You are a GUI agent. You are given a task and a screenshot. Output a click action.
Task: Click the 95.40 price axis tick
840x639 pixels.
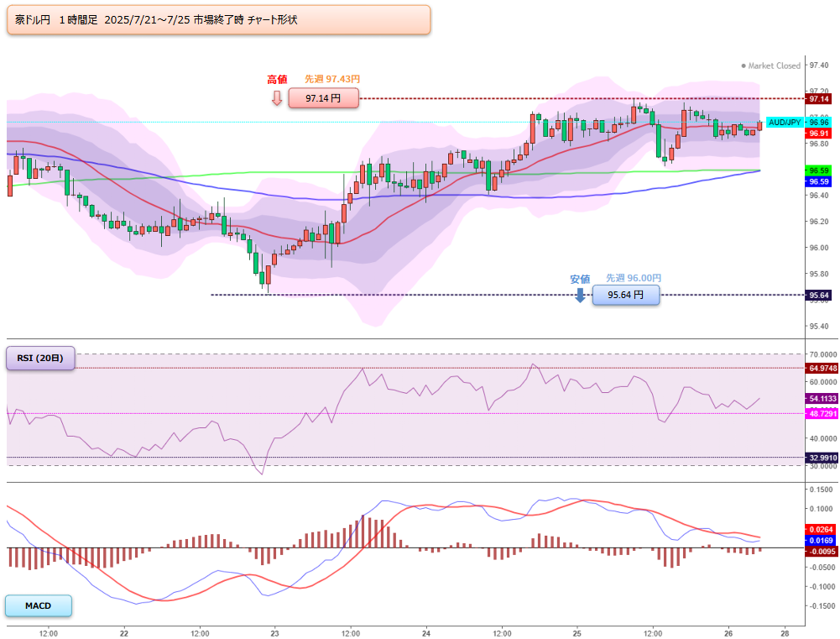click(x=818, y=326)
